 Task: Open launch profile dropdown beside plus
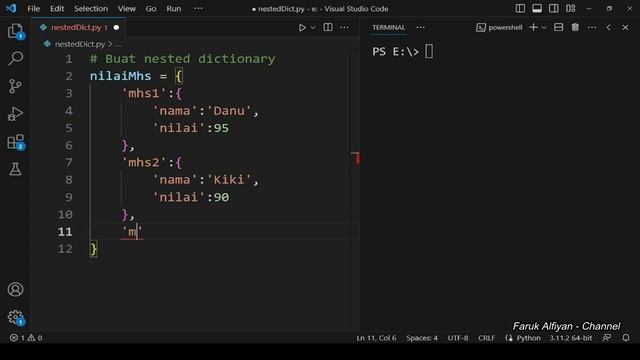click(x=544, y=27)
